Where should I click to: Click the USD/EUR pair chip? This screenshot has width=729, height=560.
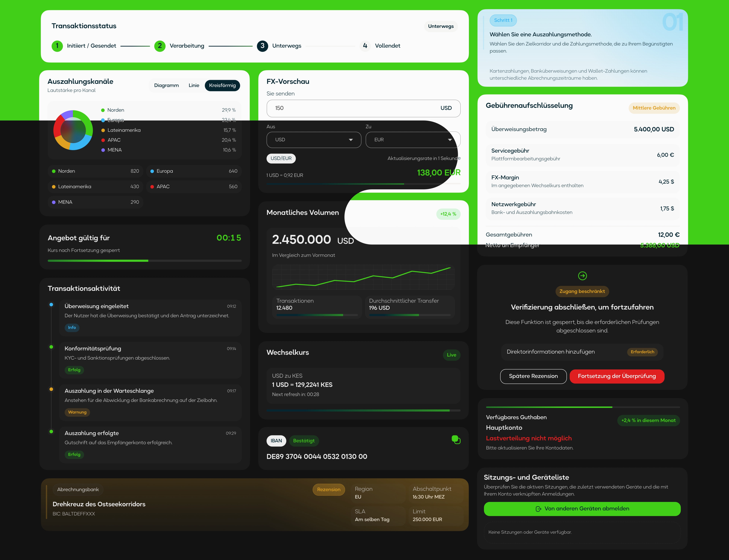pyautogui.click(x=281, y=158)
